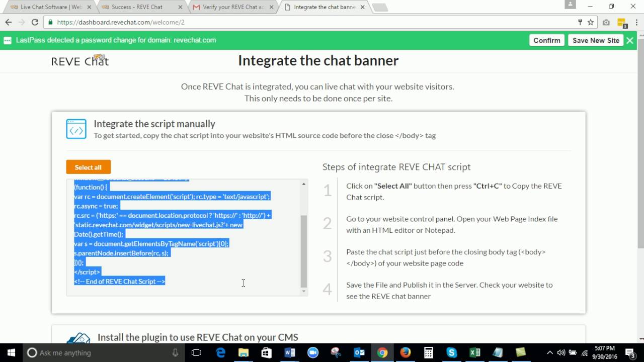This screenshot has height=362, width=644.
Task: Bookmark this page with the star
Action: coord(591,22)
